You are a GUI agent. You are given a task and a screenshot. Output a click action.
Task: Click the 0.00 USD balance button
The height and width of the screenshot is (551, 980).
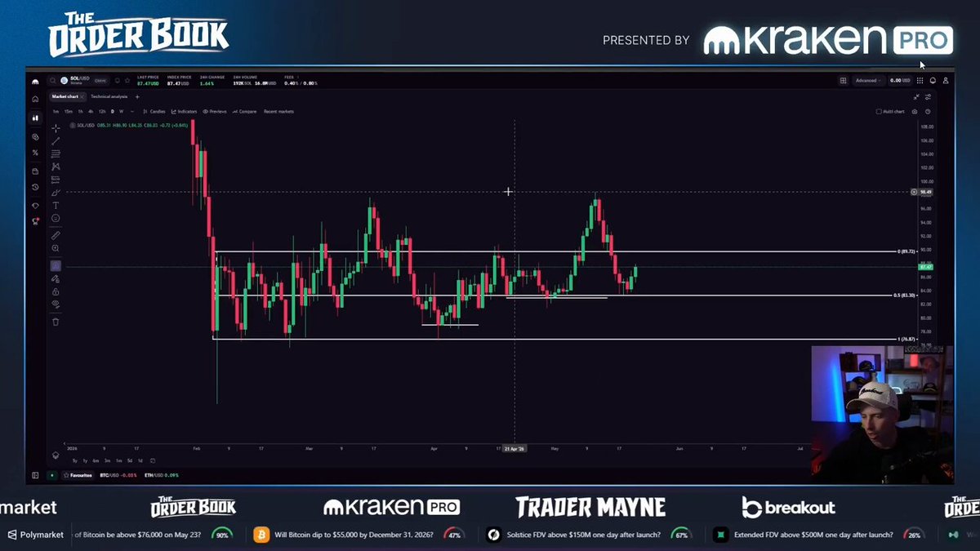(x=900, y=81)
